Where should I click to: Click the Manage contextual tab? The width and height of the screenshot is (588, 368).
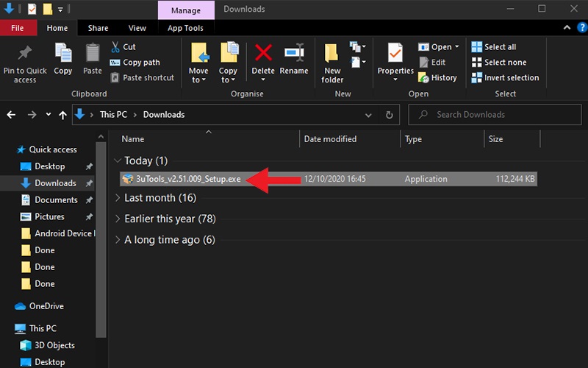186,10
